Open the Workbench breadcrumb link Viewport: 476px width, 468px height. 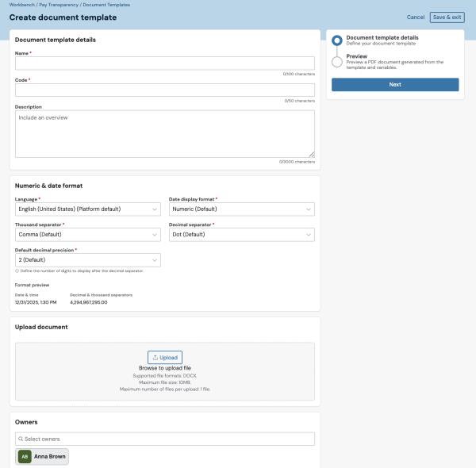[22, 5]
